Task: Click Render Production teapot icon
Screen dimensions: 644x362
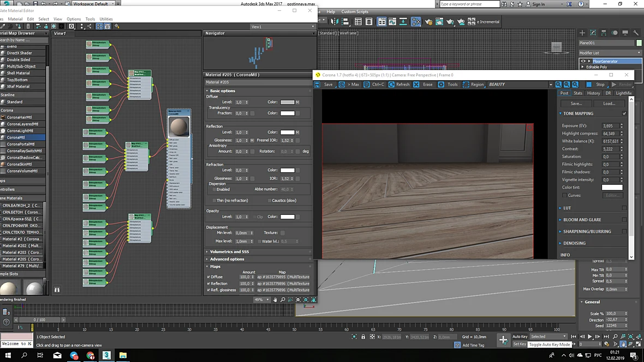Action: (450, 22)
